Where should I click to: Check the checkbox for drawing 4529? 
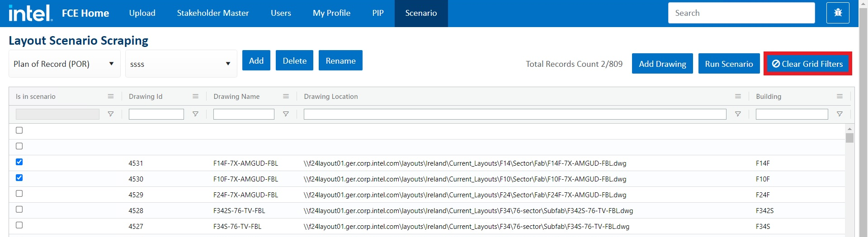pos(19,194)
